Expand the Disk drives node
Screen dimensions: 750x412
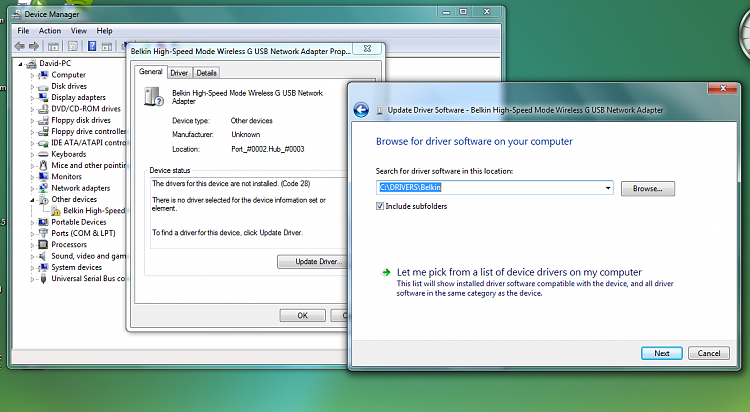coord(33,87)
